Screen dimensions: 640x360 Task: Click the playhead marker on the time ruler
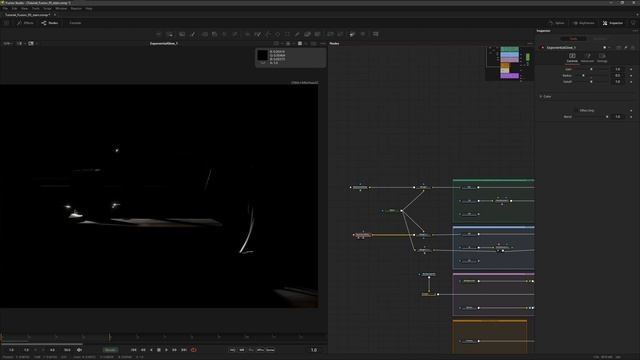[x=109, y=337]
